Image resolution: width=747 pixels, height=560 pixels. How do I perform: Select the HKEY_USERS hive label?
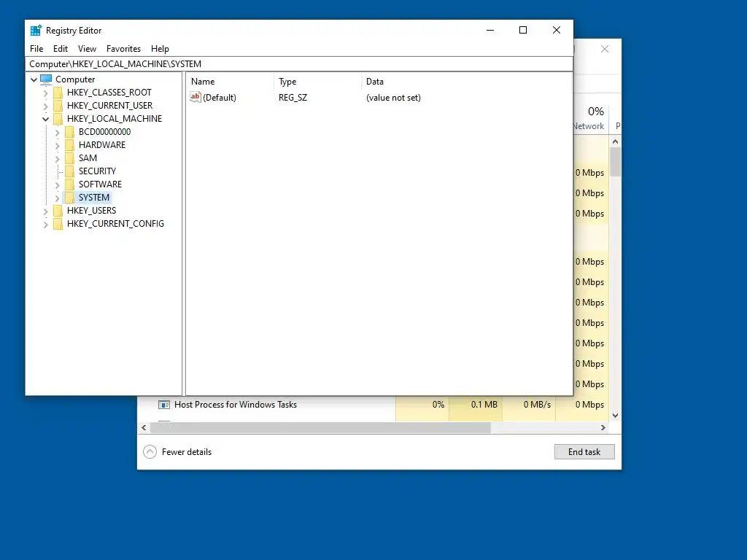91,211
